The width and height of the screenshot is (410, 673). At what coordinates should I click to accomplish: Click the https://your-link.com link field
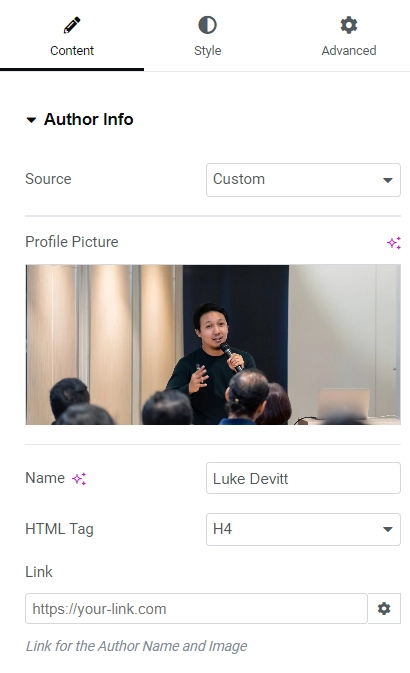[x=196, y=608]
